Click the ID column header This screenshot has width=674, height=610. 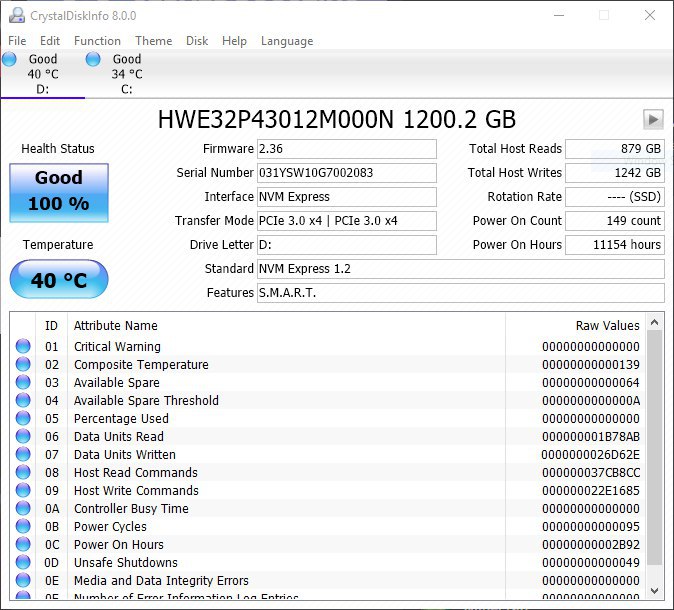[x=51, y=325]
